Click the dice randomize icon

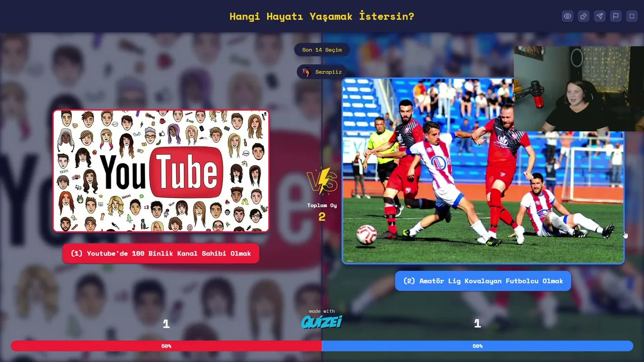(x=584, y=16)
